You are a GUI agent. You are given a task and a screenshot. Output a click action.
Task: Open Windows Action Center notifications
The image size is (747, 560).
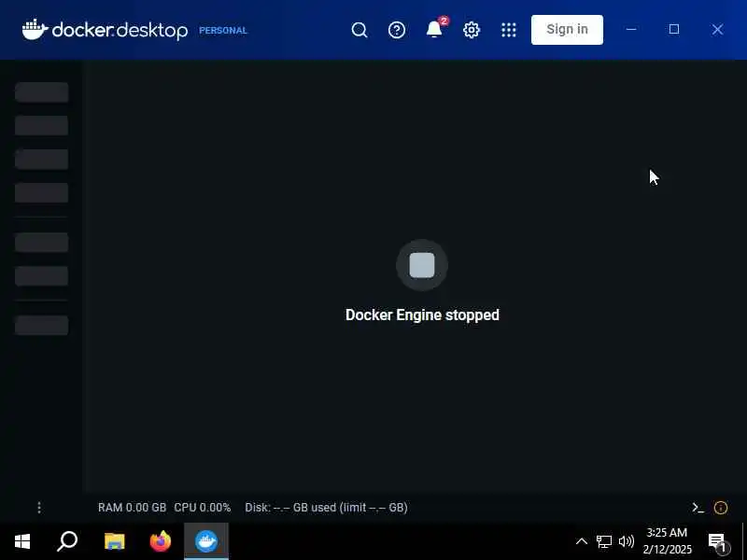point(717,542)
